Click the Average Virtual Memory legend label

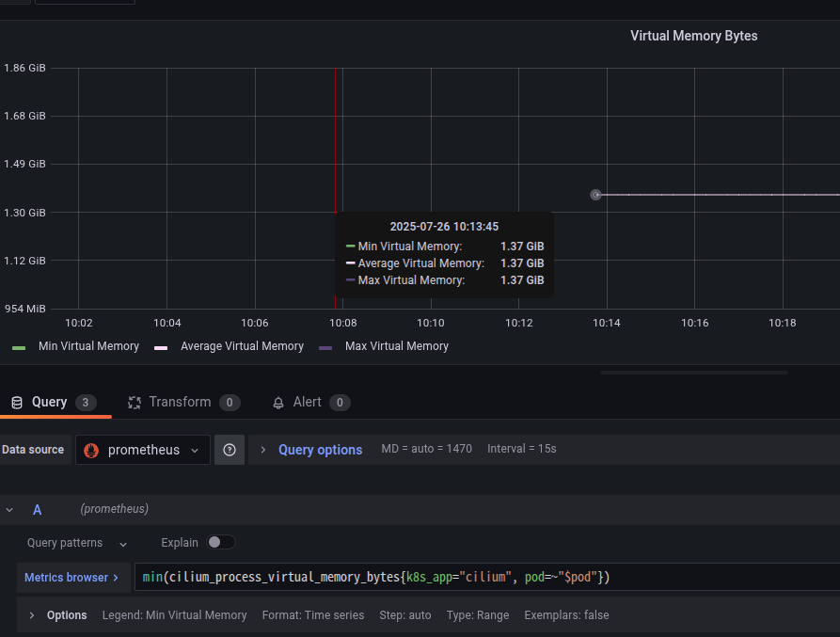[x=242, y=346]
